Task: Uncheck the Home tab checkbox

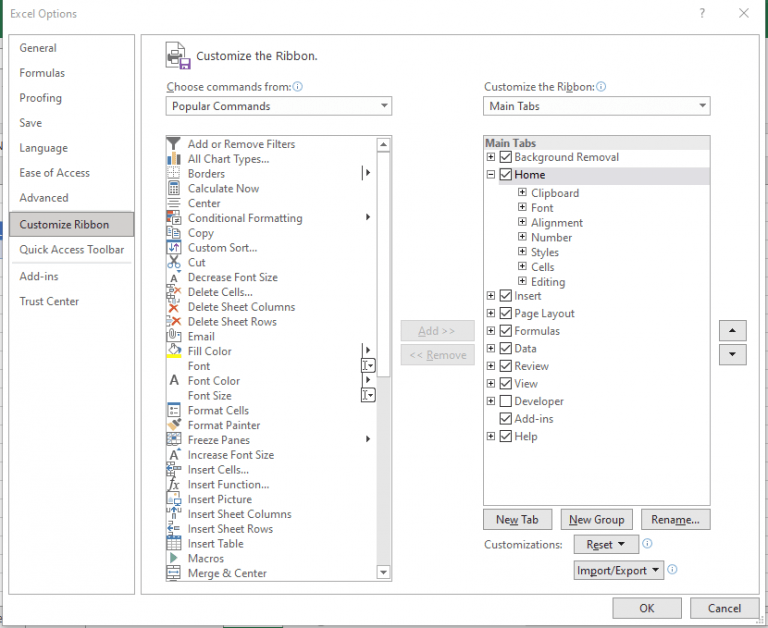Action: click(505, 175)
